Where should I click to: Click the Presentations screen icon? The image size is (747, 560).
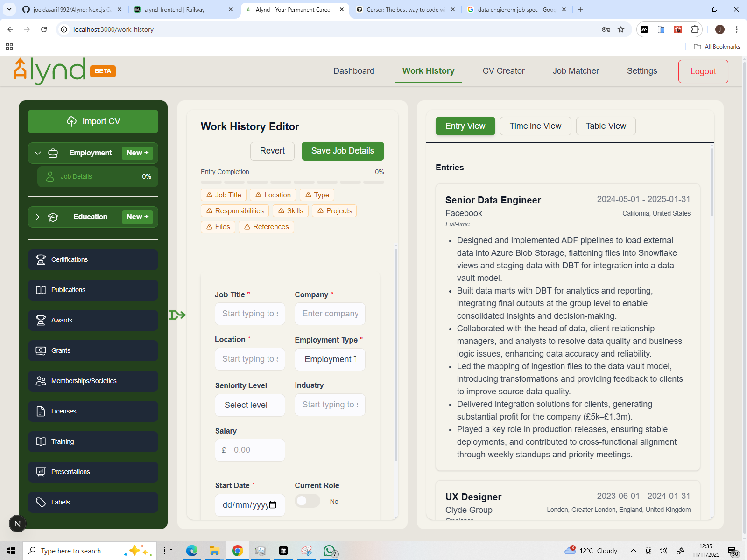pos(41,472)
